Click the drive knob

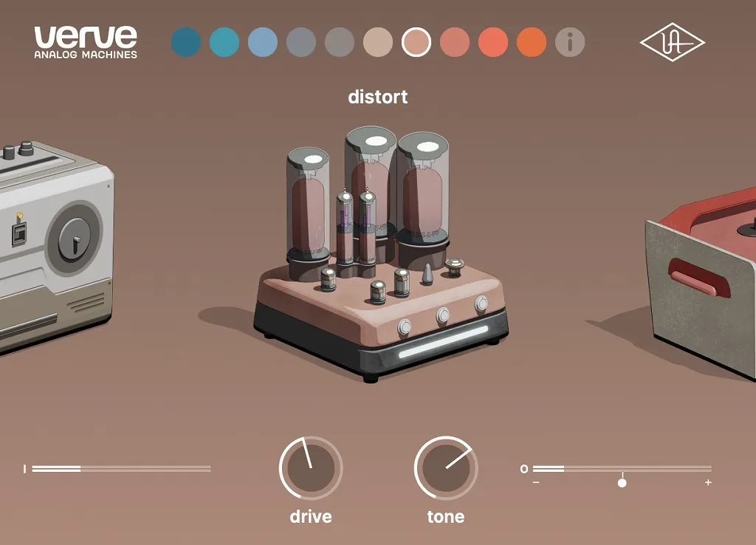(311, 469)
